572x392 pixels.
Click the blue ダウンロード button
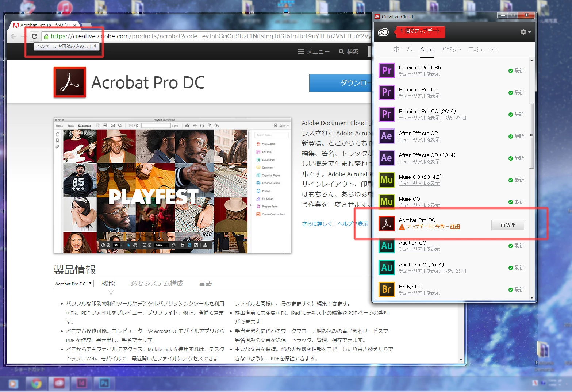(x=340, y=83)
